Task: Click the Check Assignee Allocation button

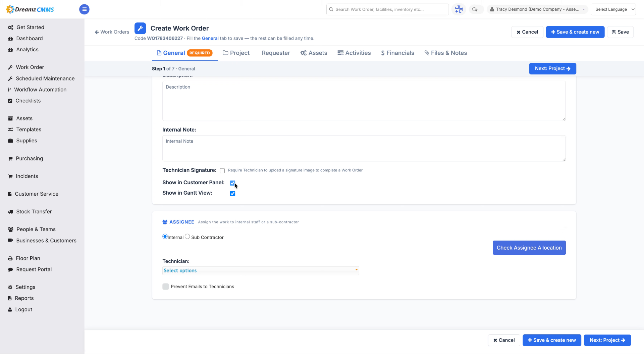Action: (x=529, y=248)
